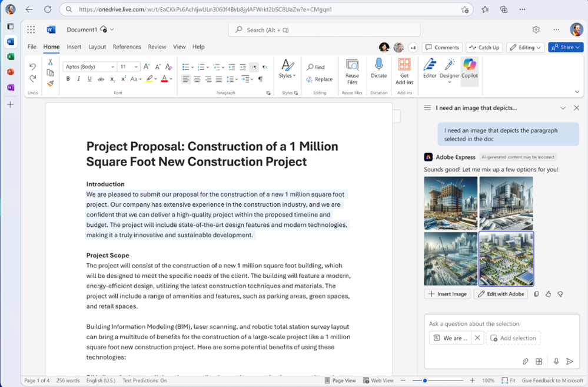Image resolution: width=588 pixels, height=387 pixels.
Task: Switch to the Insert ribbon tab
Action: pyautogui.click(x=74, y=47)
